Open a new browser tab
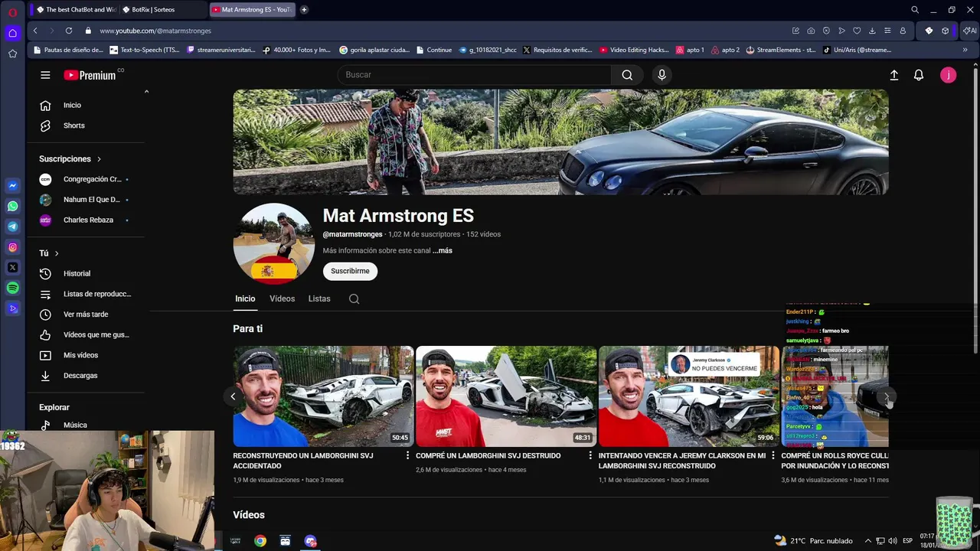This screenshot has height=551, width=980. 304,10
